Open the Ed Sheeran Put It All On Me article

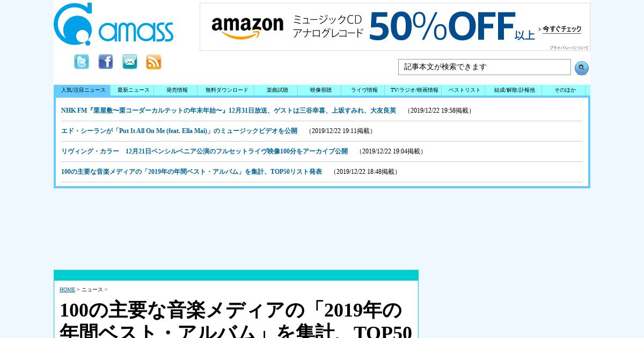point(179,131)
